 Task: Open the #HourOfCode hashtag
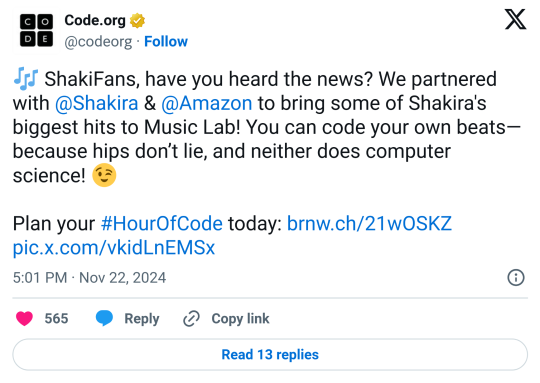pyautogui.click(x=162, y=224)
